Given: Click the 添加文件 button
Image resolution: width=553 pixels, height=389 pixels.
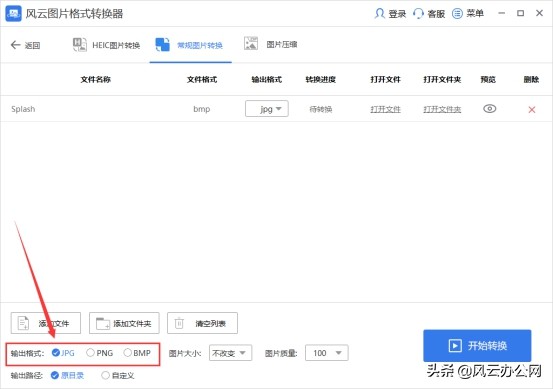Looking at the screenshot, I should [46, 323].
